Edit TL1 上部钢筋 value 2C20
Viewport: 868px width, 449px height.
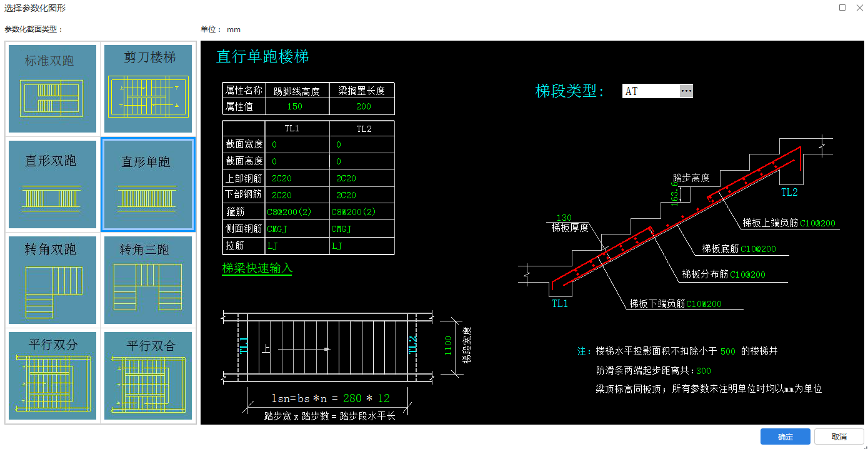click(282, 178)
